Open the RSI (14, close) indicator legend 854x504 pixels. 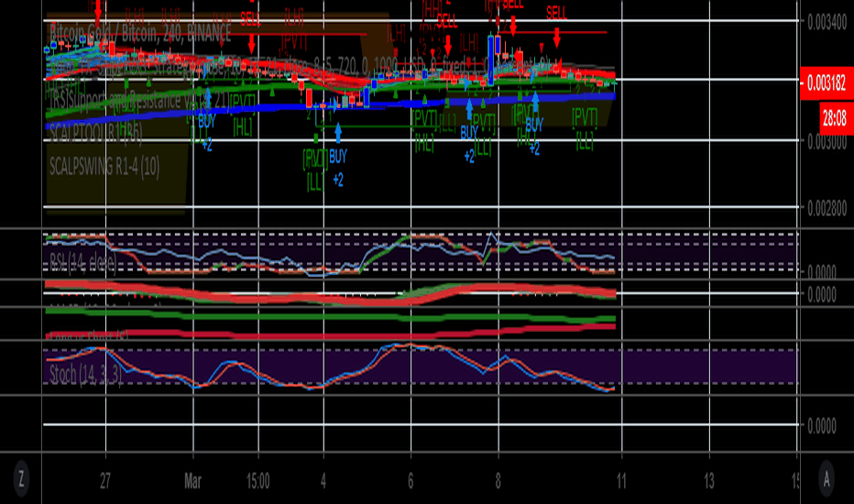pos(82,263)
